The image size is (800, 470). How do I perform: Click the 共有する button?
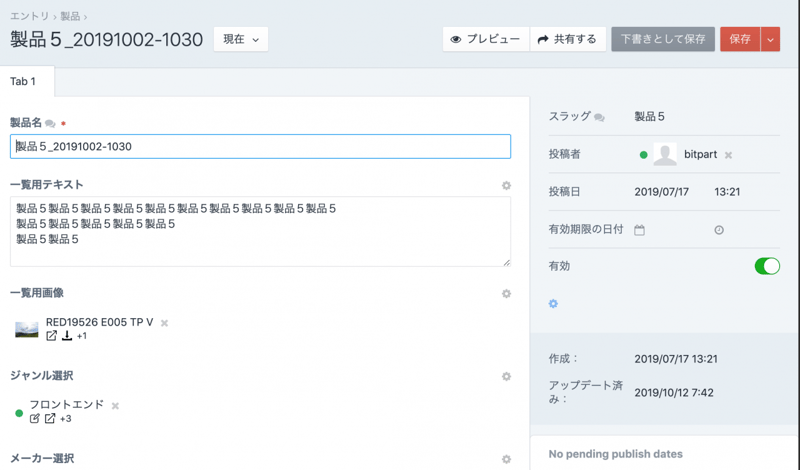[x=567, y=40]
